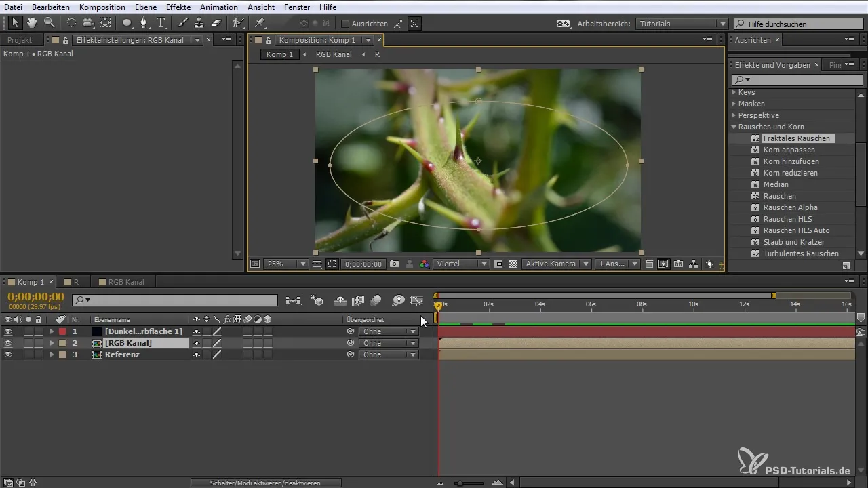Hide the RGB Kanal layer
This screenshot has width=868, height=488.
(x=8, y=343)
